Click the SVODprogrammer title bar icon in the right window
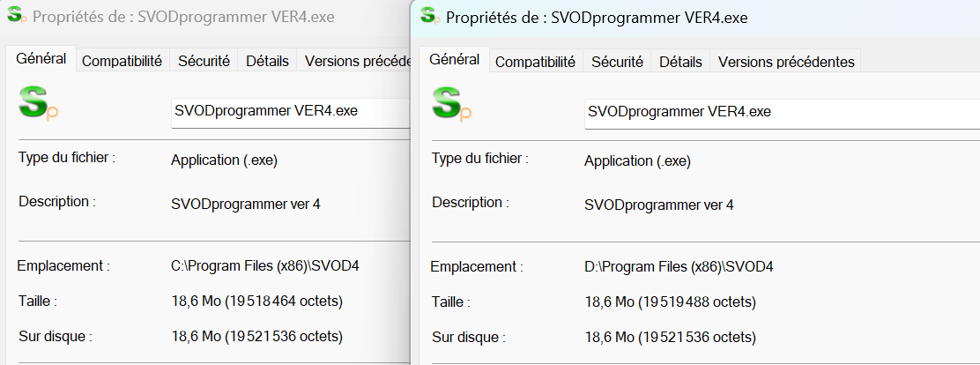The image size is (980, 365). pyautogui.click(x=428, y=16)
